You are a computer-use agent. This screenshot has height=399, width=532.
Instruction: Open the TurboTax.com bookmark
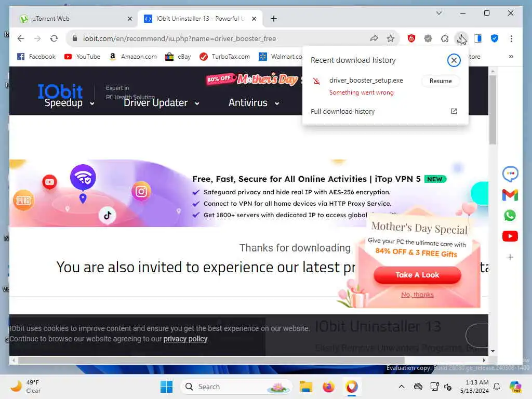224,57
